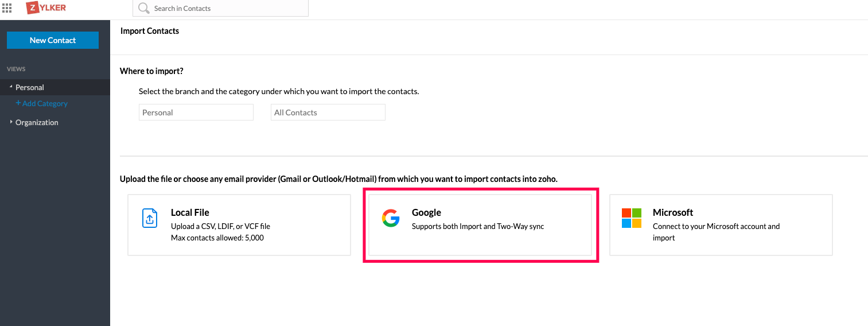This screenshot has width=868, height=326.
Task: Choose the Local File title
Action: pyautogui.click(x=190, y=212)
